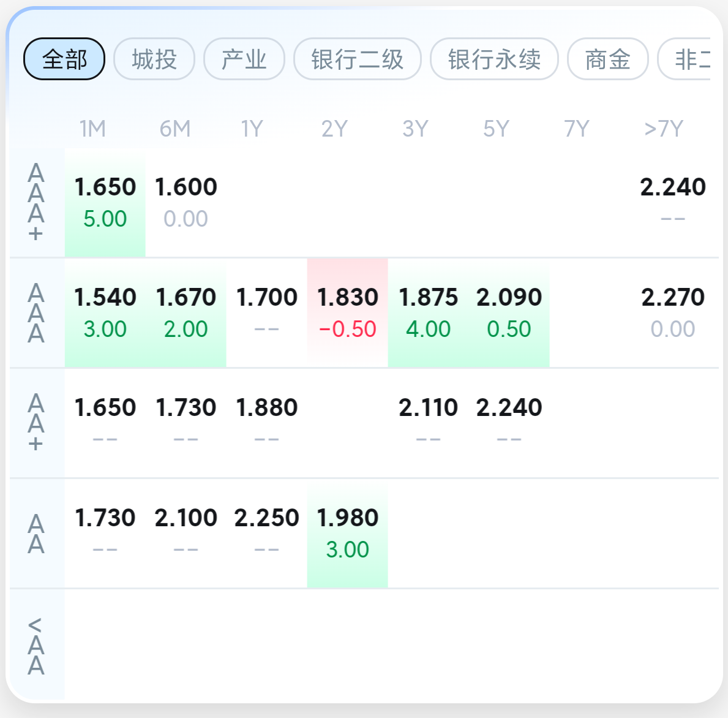Select the 全部 filter tab
The width and height of the screenshot is (728, 718).
click(64, 59)
